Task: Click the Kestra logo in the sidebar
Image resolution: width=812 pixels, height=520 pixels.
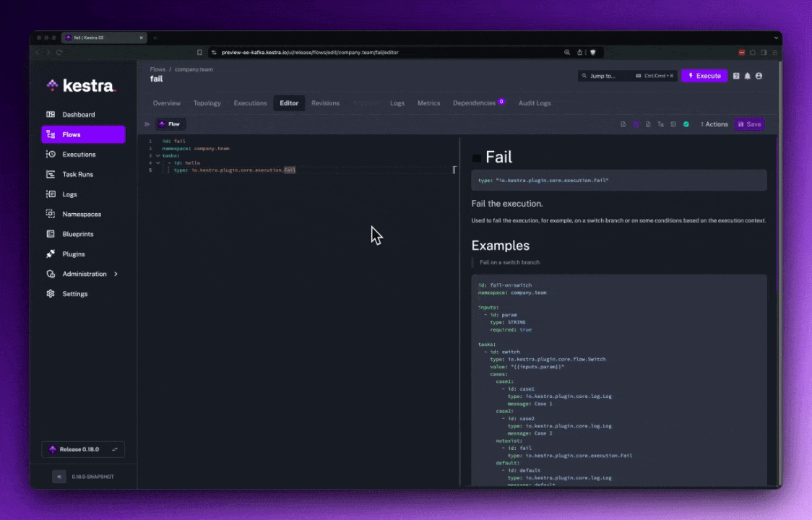Action: point(81,86)
